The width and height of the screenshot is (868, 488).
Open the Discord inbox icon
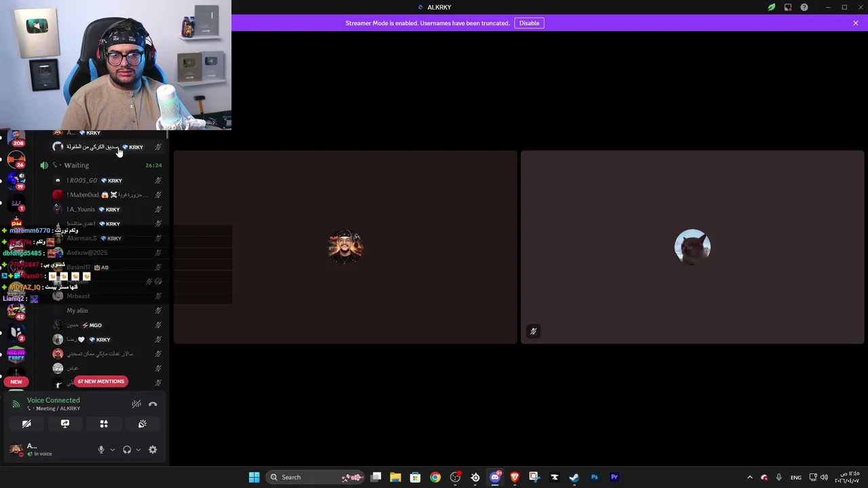click(x=788, y=7)
